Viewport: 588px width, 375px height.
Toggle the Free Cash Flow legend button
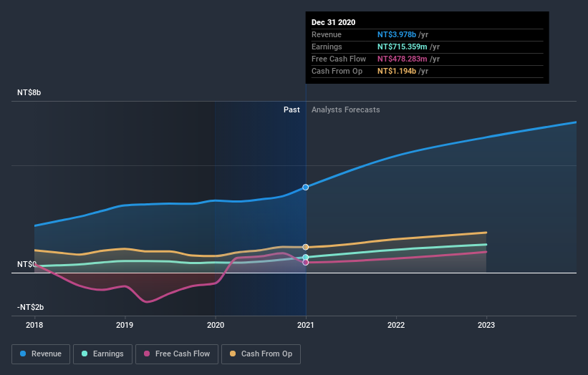coord(177,354)
